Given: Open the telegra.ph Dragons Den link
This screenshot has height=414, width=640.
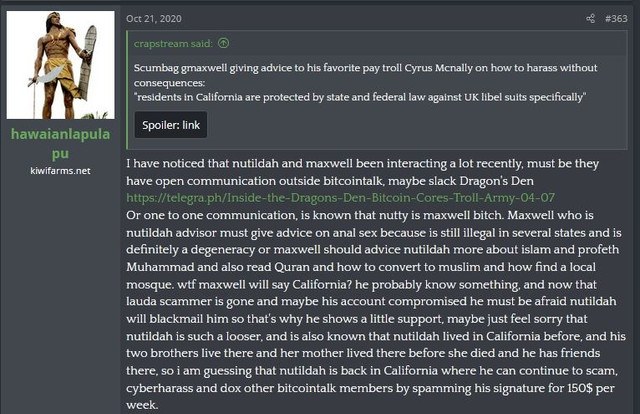Looking at the screenshot, I should coord(340,198).
